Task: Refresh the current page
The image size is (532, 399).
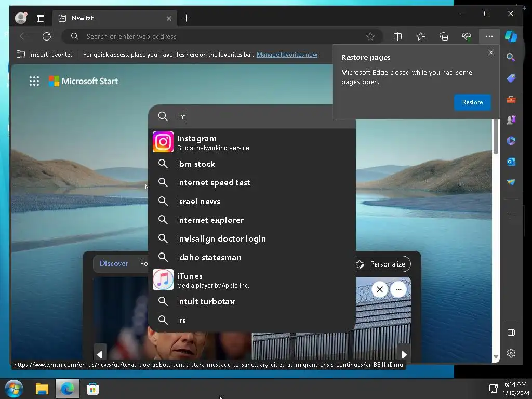Action: tap(46, 36)
